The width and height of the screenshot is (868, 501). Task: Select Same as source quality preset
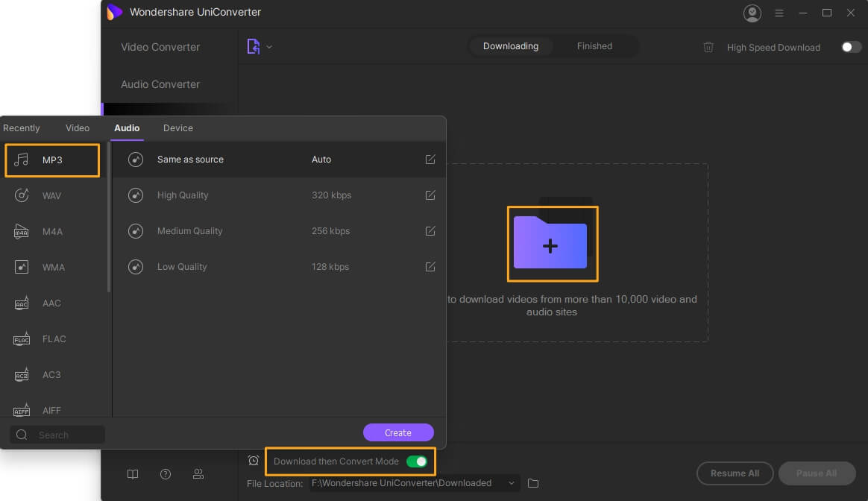click(x=279, y=160)
